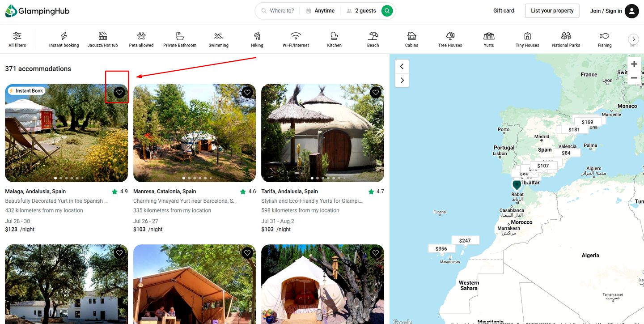Click the $356 map price marker
The height and width of the screenshot is (324, 644).
(x=441, y=248)
